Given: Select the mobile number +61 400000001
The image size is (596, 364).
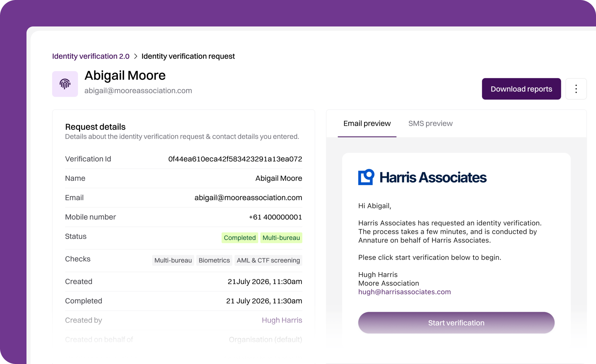Looking at the screenshot, I should (x=275, y=217).
